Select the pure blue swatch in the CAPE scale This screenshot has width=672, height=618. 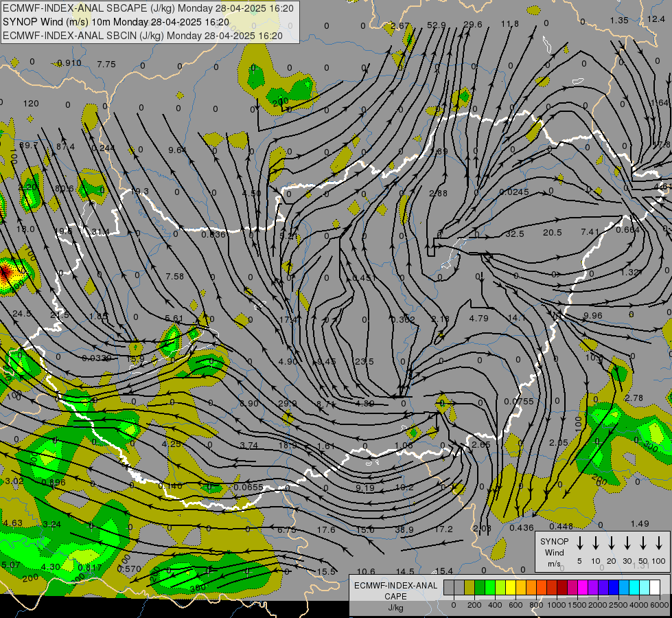point(613,588)
